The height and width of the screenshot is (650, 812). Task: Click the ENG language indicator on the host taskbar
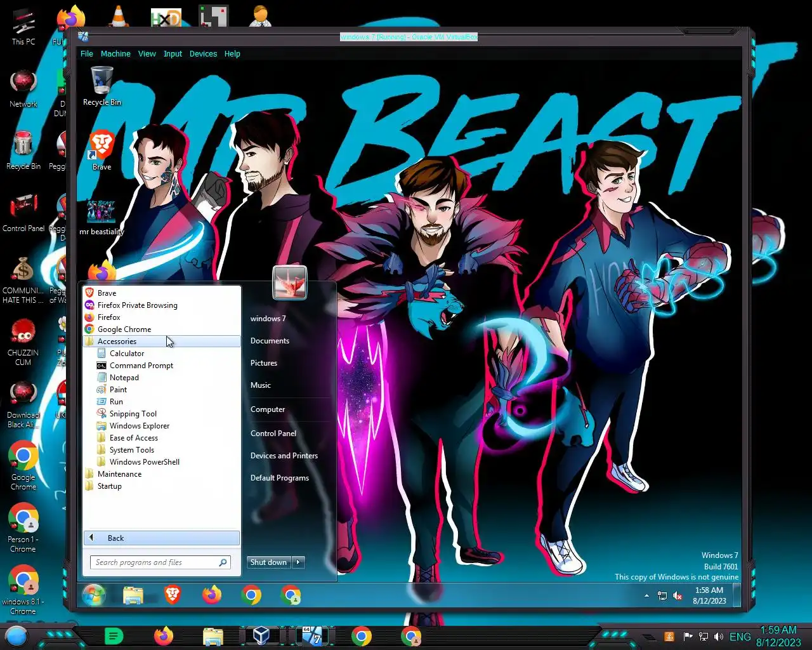pos(740,637)
